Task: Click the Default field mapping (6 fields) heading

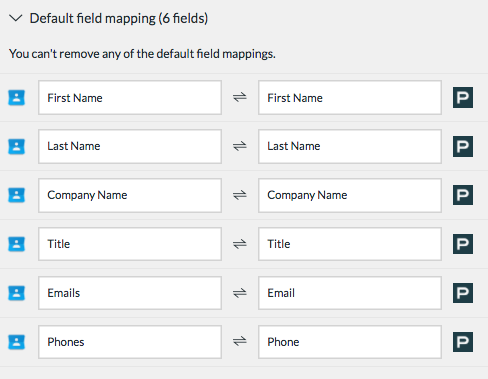Action: (119, 18)
